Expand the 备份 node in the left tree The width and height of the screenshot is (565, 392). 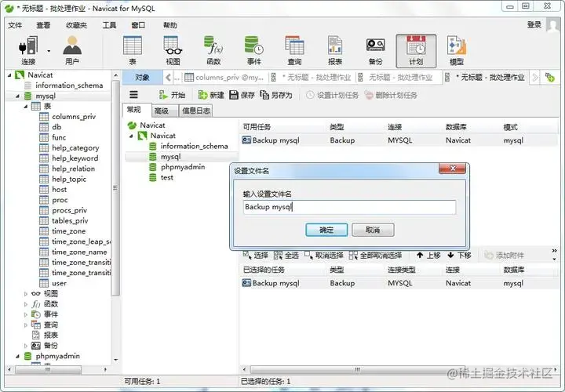[26, 346]
